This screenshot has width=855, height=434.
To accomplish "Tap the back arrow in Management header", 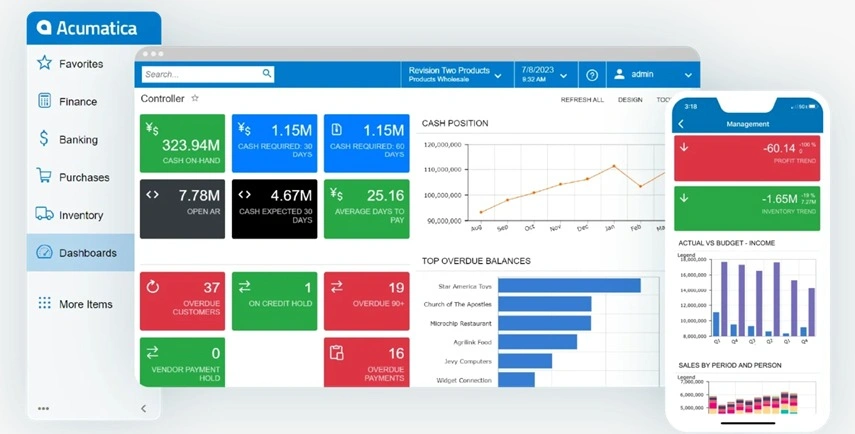I will click(681, 124).
